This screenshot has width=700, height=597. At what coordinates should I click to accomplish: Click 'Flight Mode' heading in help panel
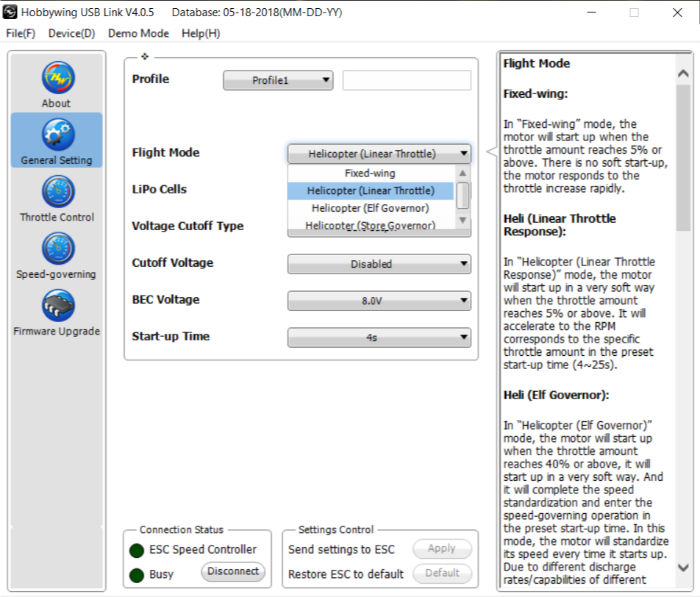point(537,63)
